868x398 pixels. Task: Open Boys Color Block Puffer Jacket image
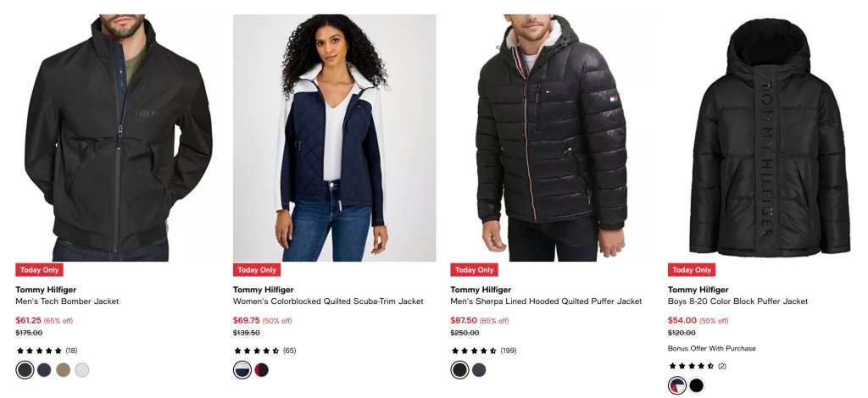pyautogui.click(x=770, y=138)
